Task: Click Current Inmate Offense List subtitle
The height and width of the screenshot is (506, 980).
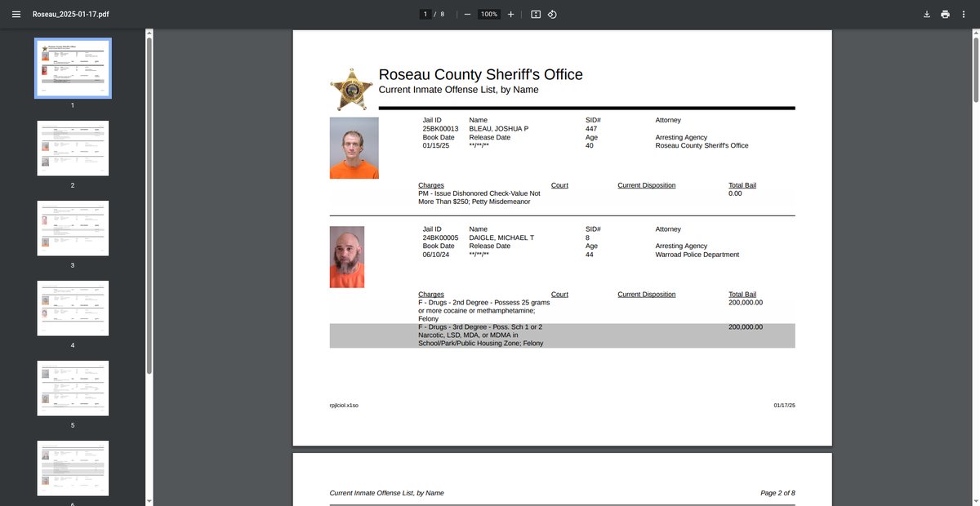Action: click(458, 89)
